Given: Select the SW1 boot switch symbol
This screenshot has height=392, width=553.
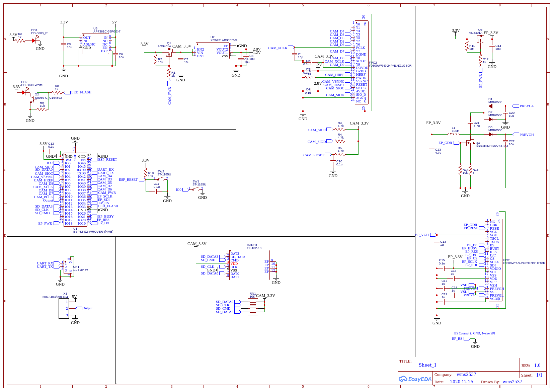Looking at the screenshot, I should point(196,189).
